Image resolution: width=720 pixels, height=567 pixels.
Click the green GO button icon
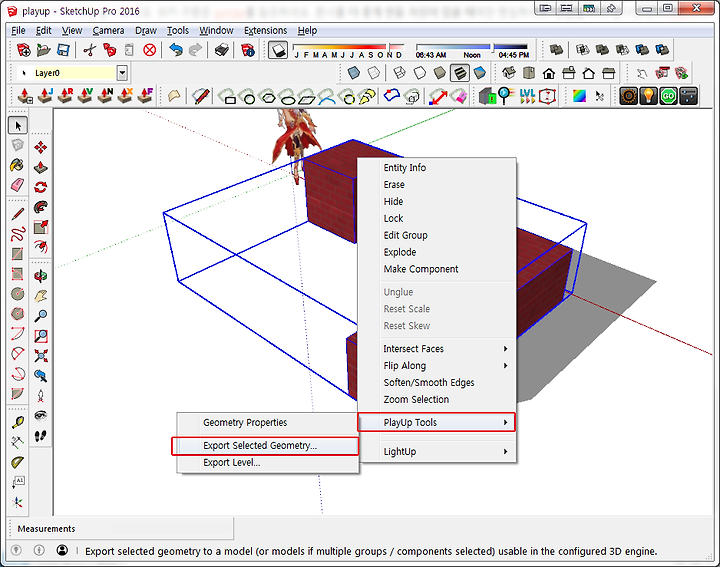[668, 96]
